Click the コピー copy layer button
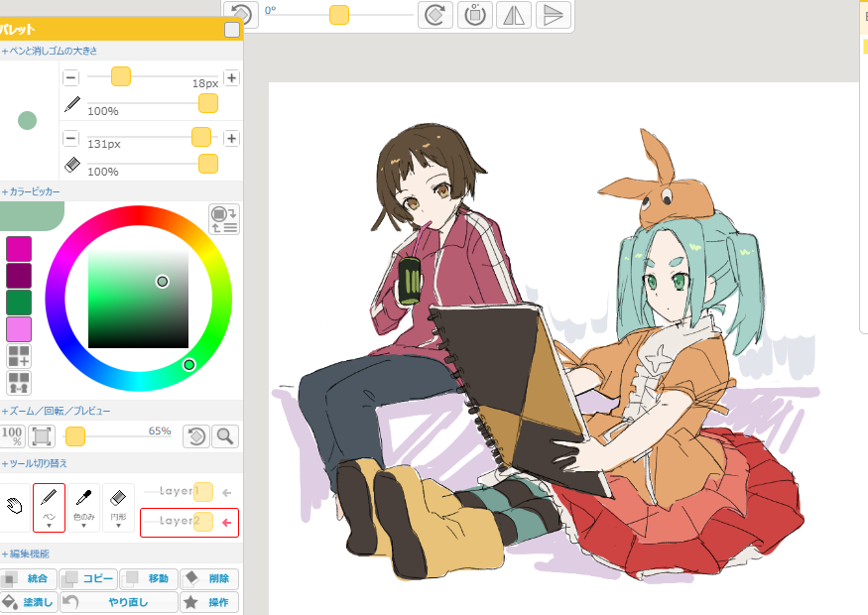The image size is (868, 615). tap(88, 578)
